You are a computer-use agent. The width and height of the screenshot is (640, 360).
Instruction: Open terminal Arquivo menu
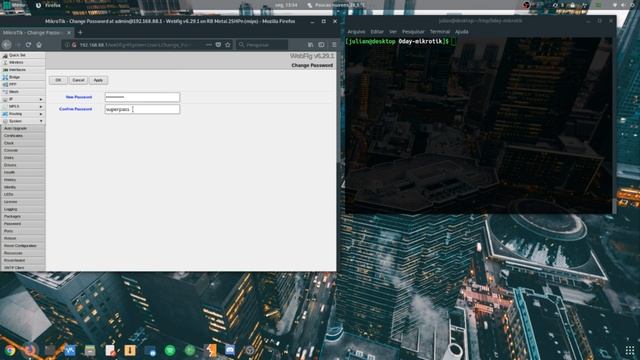356,31
